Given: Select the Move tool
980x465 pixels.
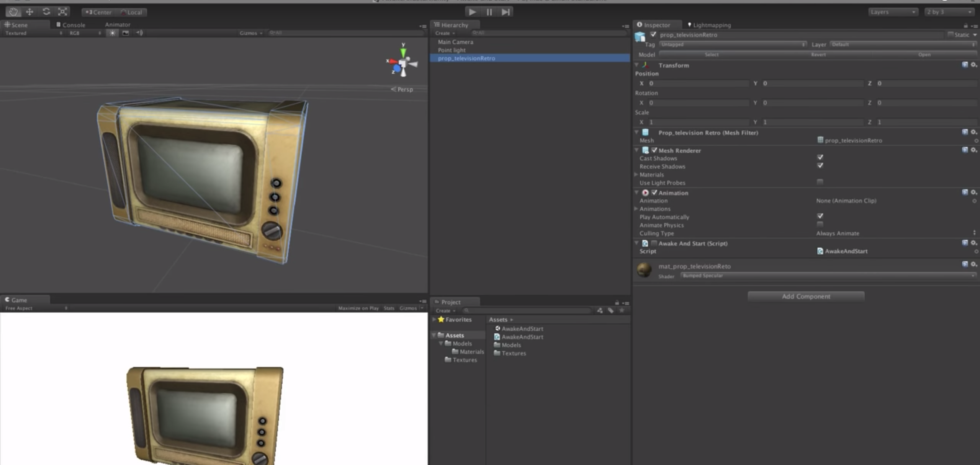Looking at the screenshot, I should tap(29, 12).
